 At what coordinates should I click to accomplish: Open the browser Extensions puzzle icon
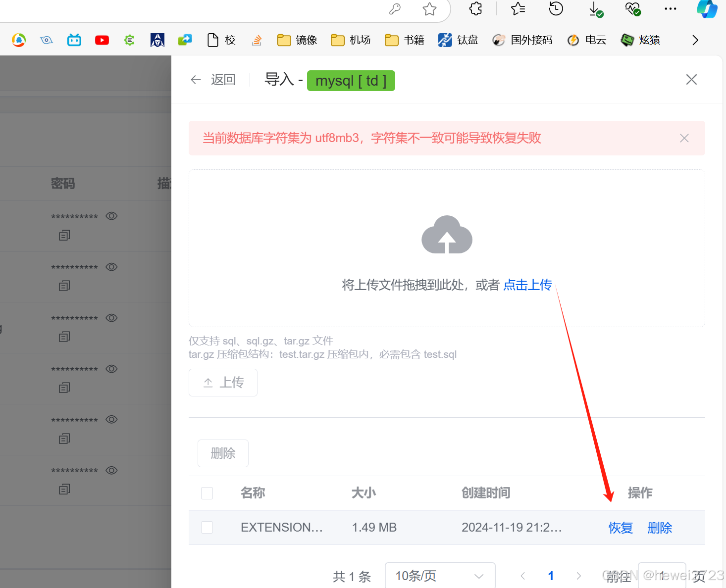pos(475,9)
